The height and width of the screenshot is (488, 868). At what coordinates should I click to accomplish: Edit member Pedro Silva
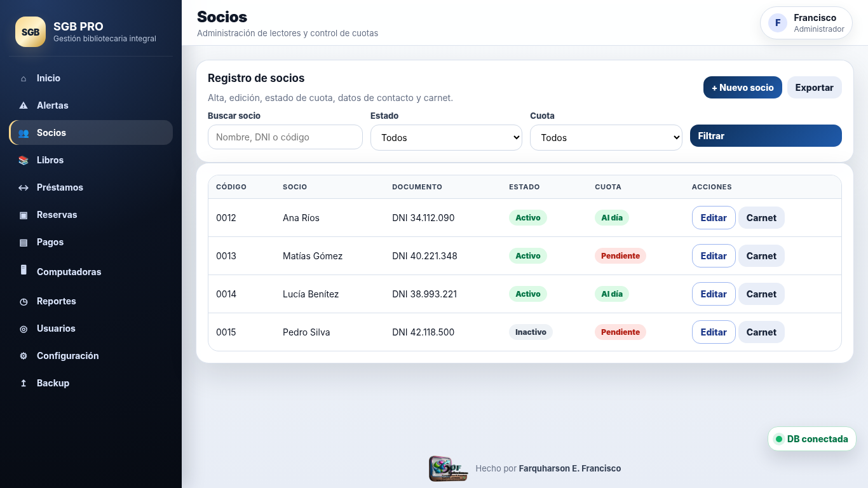(714, 332)
